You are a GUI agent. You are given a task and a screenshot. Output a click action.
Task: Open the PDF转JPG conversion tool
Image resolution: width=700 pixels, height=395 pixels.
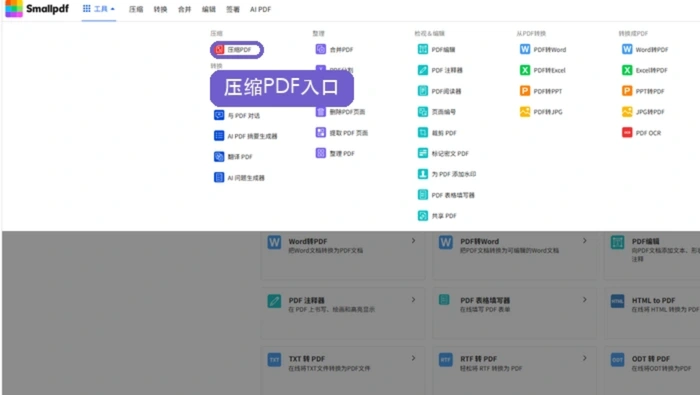541,112
